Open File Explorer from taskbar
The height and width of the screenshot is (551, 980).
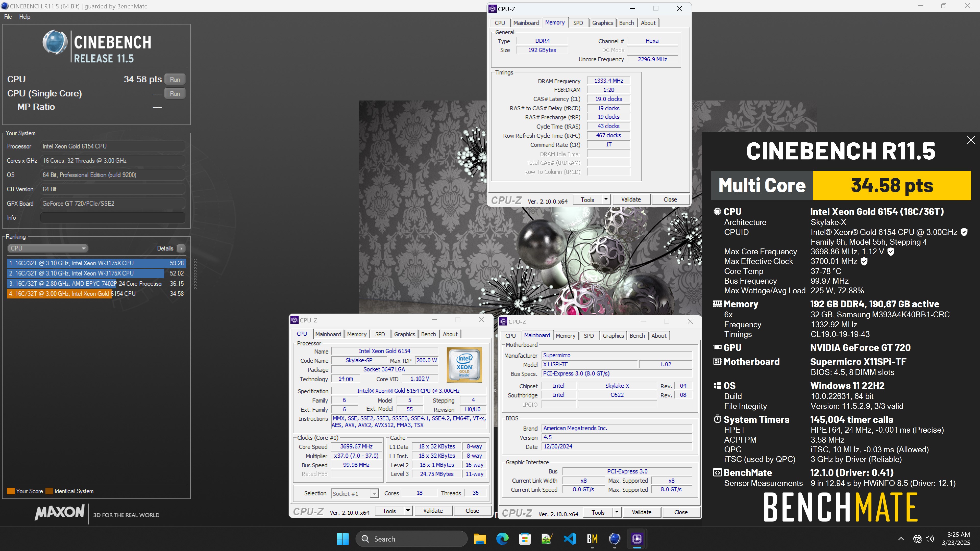point(480,539)
